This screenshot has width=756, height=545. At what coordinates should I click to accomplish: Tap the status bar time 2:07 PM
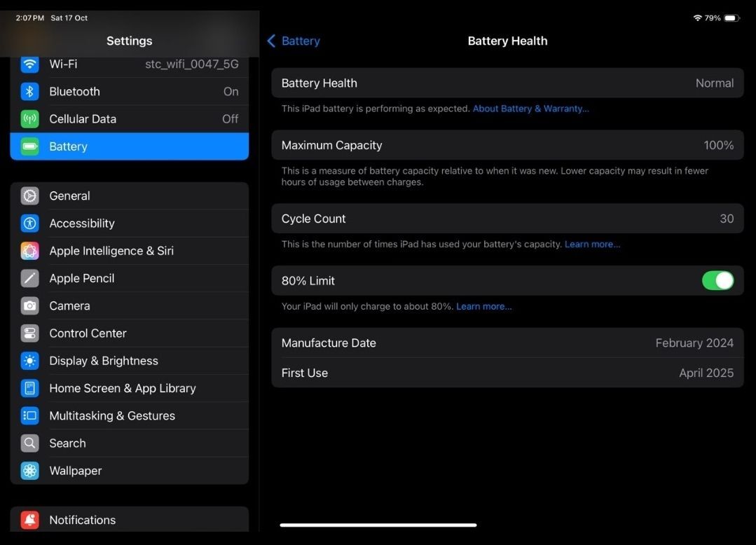tap(30, 18)
